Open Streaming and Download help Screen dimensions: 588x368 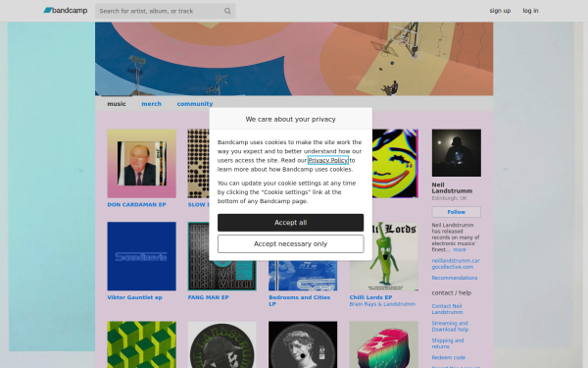(450, 327)
